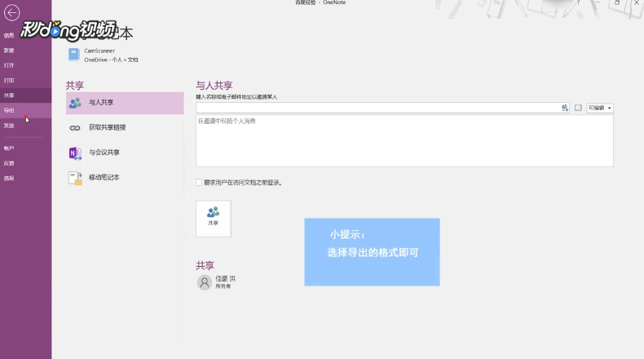The image size is (644, 359).
Task: Open the address book icon
Action: (x=578, y=108)
